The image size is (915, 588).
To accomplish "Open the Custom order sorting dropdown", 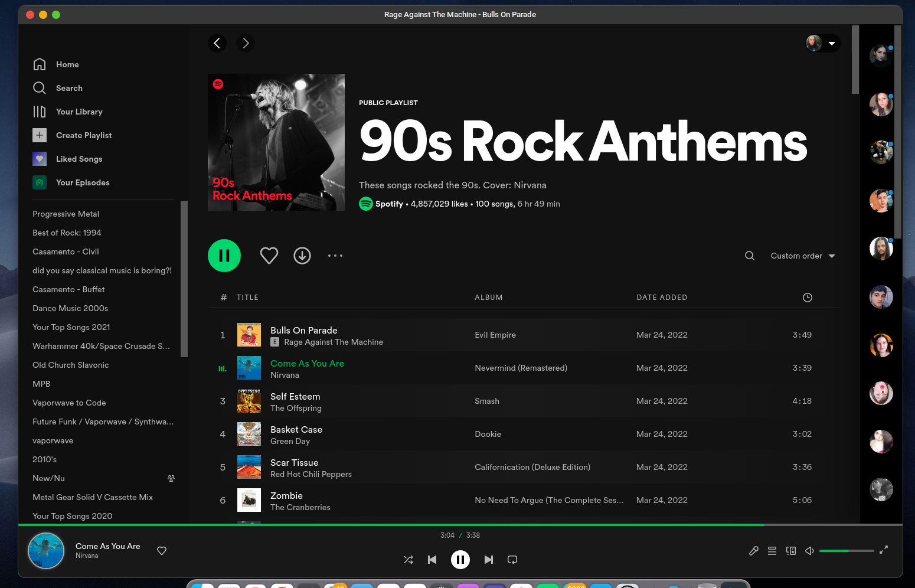I will click(x=802, y=256).
